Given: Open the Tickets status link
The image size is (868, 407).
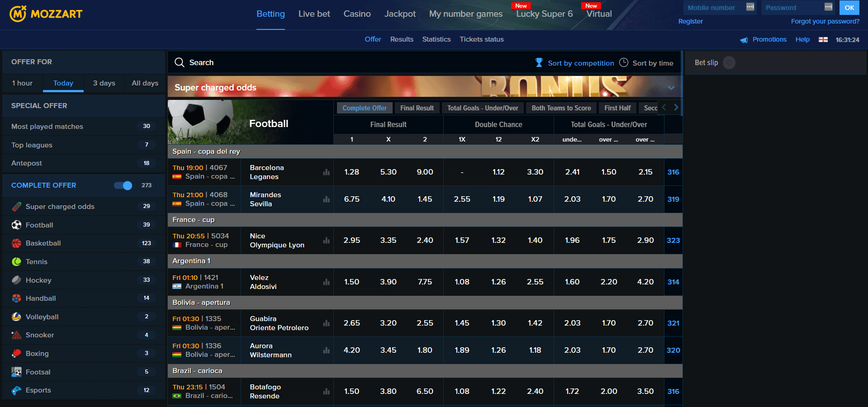Looking at the screenshot, I should 482,39.
